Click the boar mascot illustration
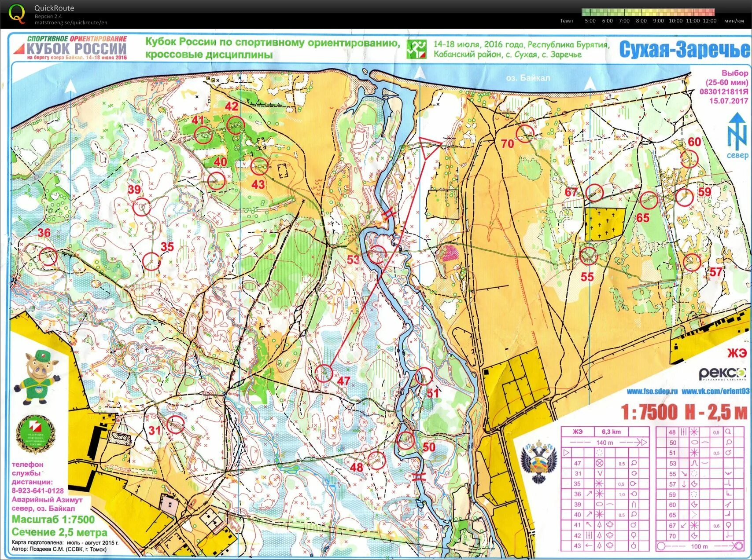The width and height of the screenshot is (752, 560). click(x=37, y=377)
